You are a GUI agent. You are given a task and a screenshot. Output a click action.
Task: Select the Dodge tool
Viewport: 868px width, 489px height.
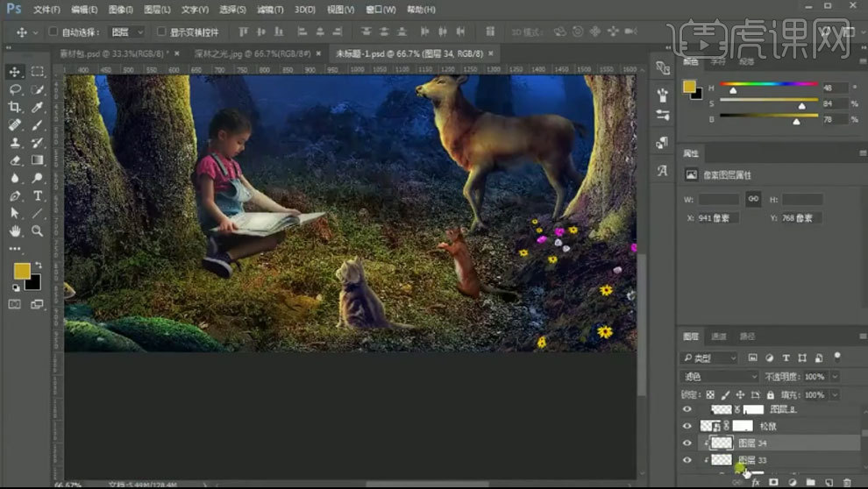point(37,178)
